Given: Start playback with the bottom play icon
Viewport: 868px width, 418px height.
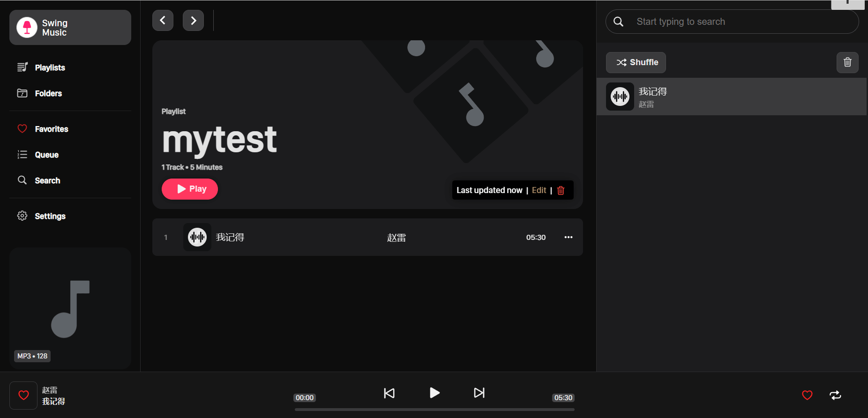Looking at the screenshot, I should pos(434,393).
